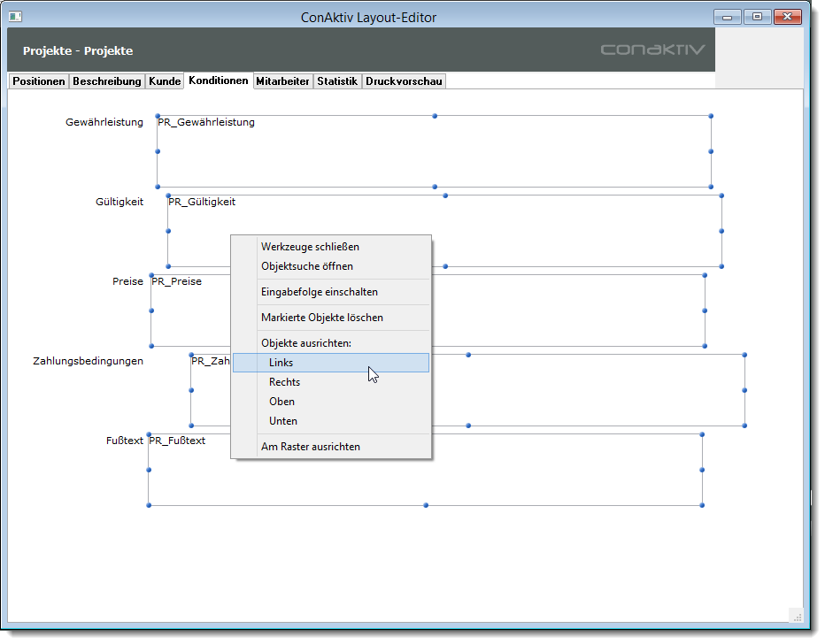Click 'Eingabefolge einschalten' in the menu
Image resolution: width=825 pixels, height=644 pixels.
[x=319, y=292]
